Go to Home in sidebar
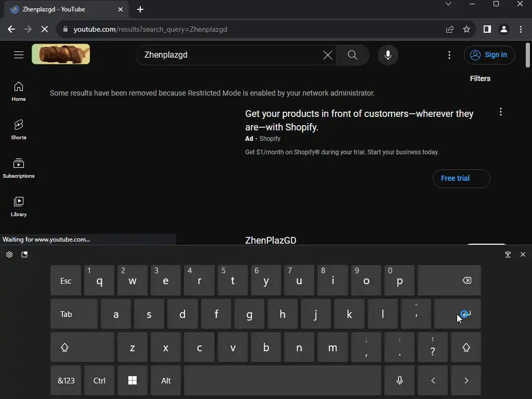The height and width of the screenshot is (399, 532). tap(19, 91)
